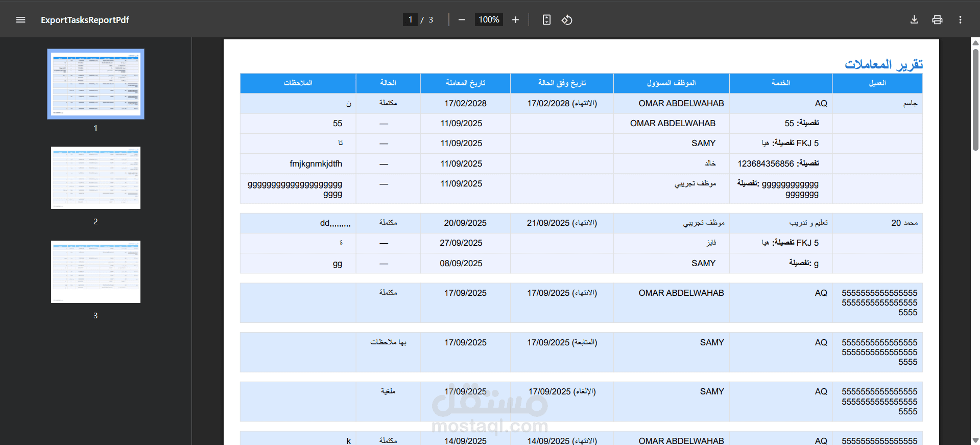Click the client name محمد 20
Viewport: 980px width, 445px height.
(904, 223)
